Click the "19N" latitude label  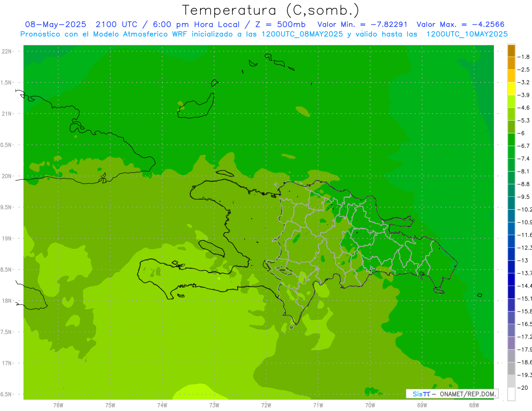pos(7,238)
